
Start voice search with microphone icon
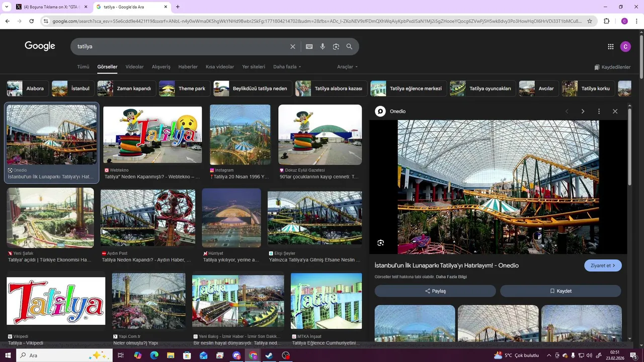point(323,46)
